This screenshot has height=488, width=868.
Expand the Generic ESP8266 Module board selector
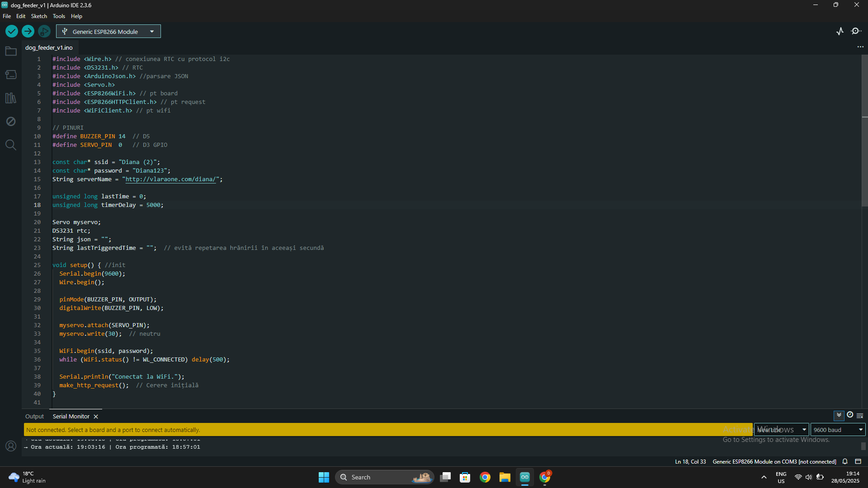[x=108, y=32]
